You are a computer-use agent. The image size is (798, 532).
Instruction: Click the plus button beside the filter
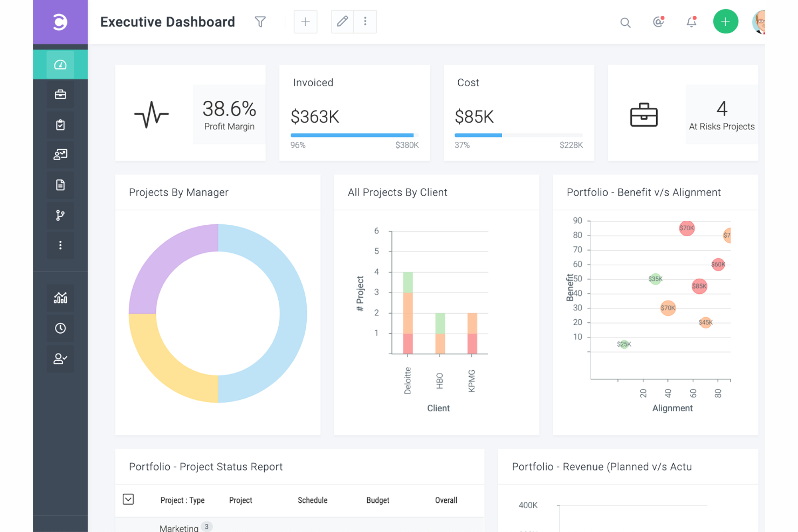click(x=305, y=22)
